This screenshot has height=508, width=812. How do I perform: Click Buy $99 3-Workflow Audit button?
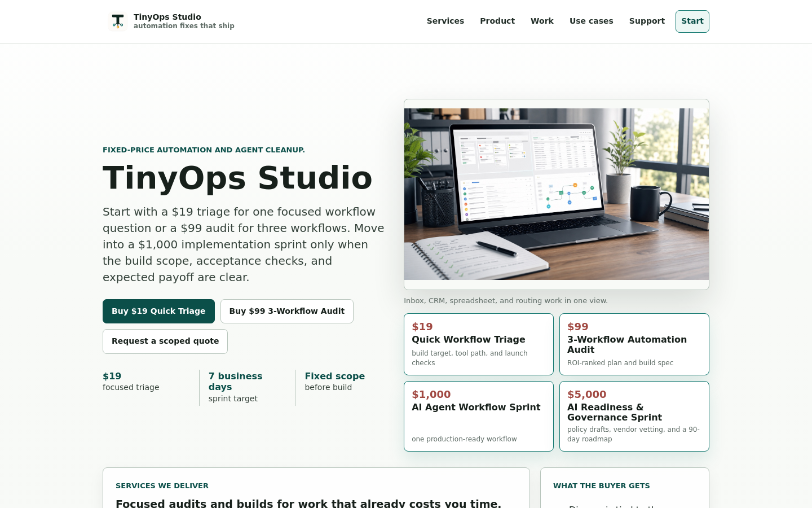[x=287, y=311]
